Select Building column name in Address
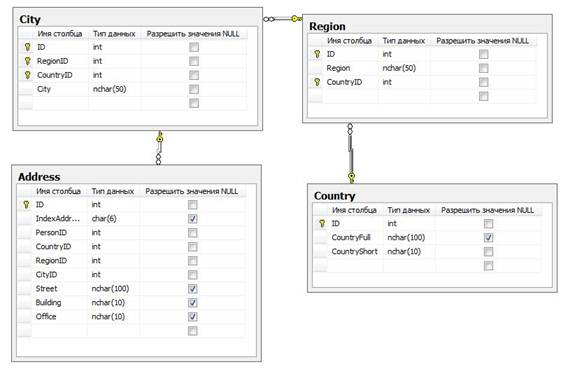The height and width of the screenshot is (369, 568). point(48,302)
